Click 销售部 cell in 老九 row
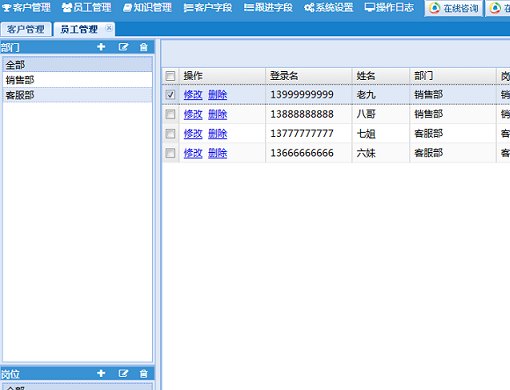Image resolution: width=510 pixels, height=390 pixels. [453, 95]
